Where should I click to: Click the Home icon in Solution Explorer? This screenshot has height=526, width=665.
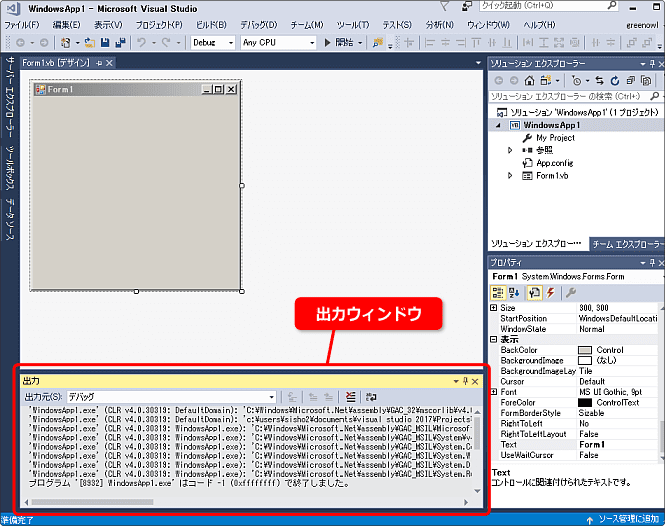pos(529,80)
